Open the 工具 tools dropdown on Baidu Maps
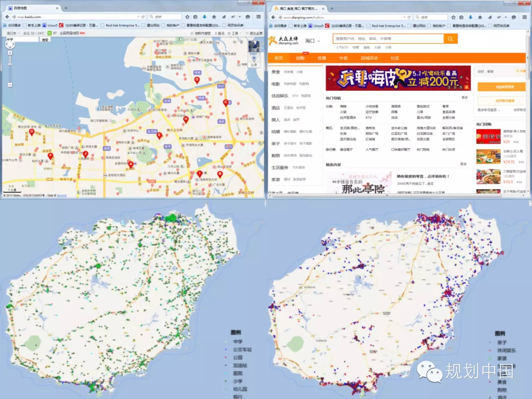This screenshot has width=532, height=399. 235,33
